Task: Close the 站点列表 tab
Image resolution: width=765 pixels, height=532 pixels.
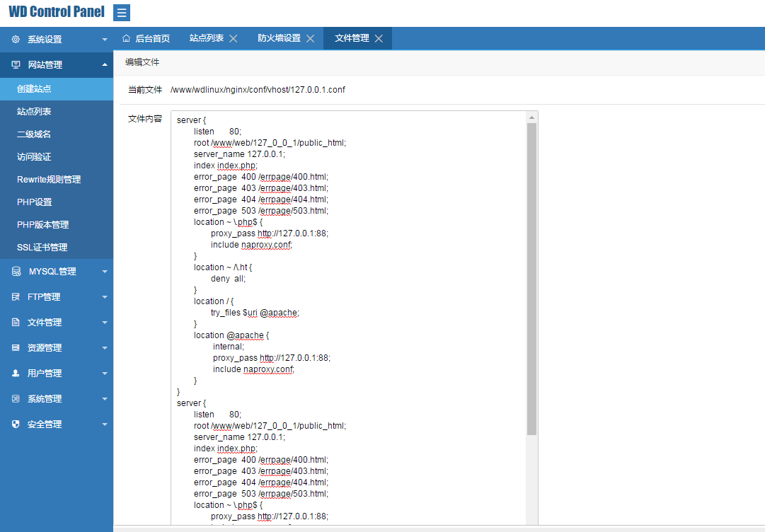Action: 234,39
